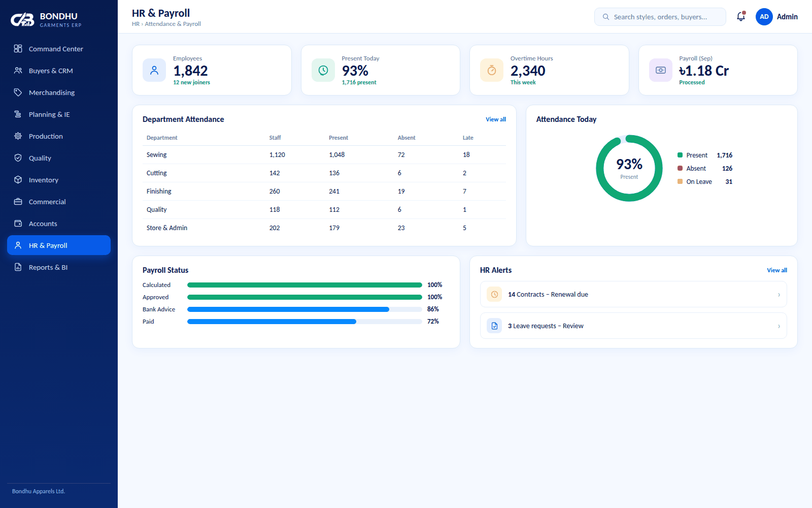This screenshot has width=812, height=508.
Task: Select the Store & Admin row
Action: pyautogui.click(x=324, y=228)
